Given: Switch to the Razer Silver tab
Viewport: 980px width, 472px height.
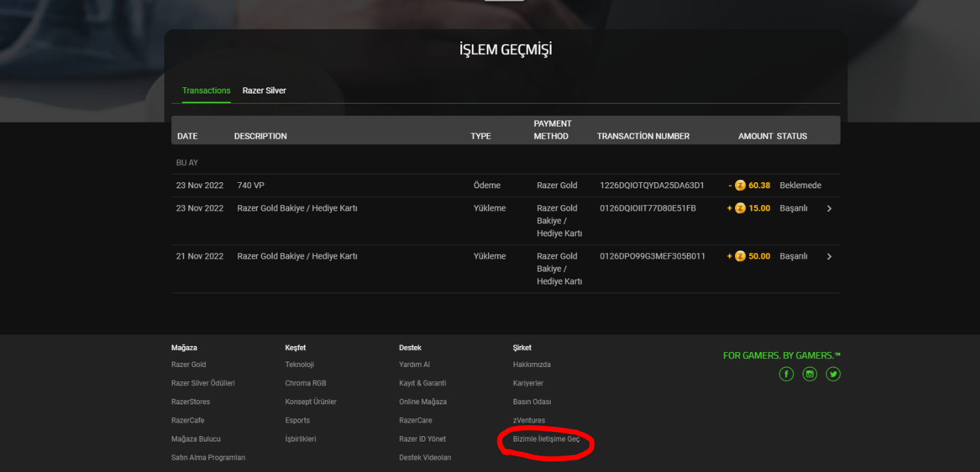Looking at the screenshot, I should [264, 91].
